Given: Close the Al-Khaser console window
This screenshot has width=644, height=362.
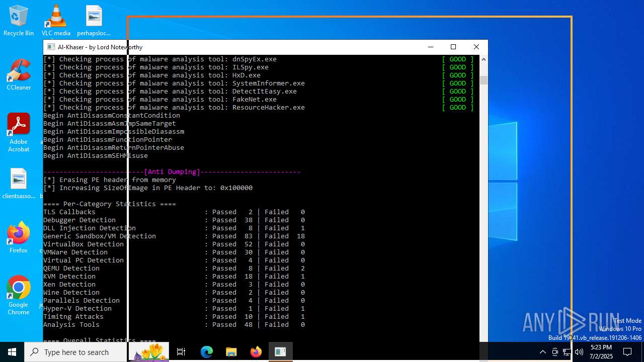Looking at the screenshot, I should click(476, 47).
